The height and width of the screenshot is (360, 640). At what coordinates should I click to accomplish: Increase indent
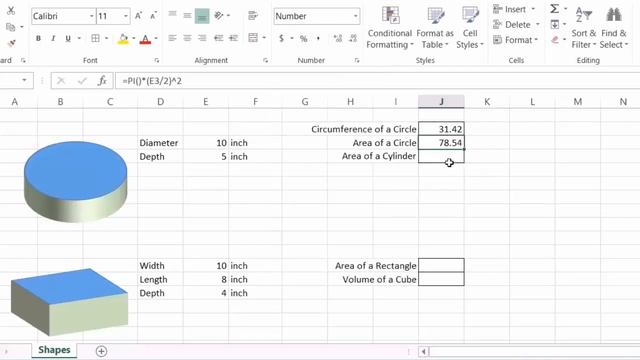(x=233, y=38)
